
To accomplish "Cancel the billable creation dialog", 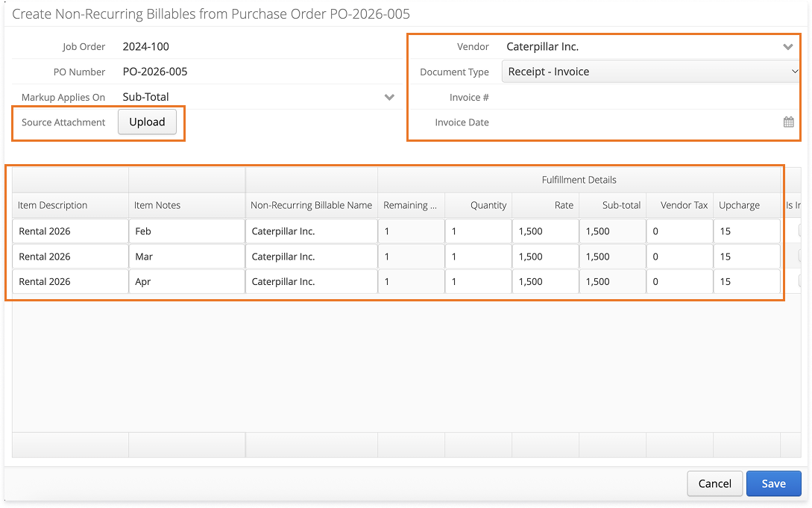I will coord(714,483).
